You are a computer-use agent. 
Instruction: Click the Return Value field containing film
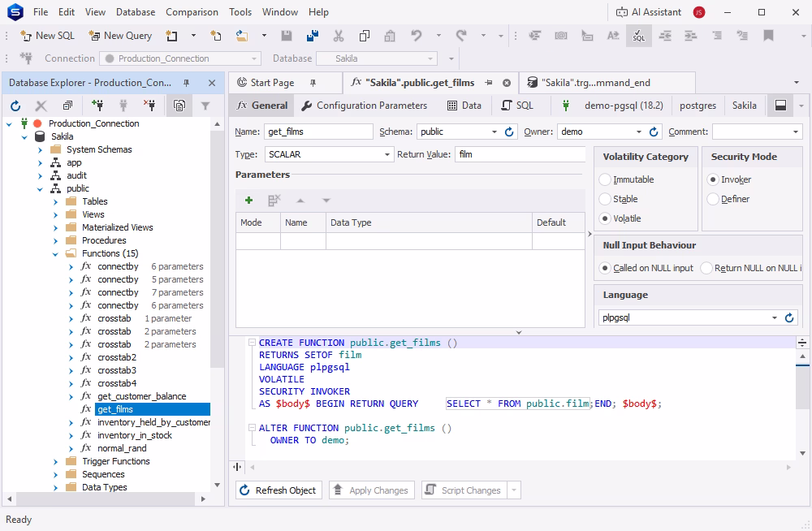[x=520, y=154]
